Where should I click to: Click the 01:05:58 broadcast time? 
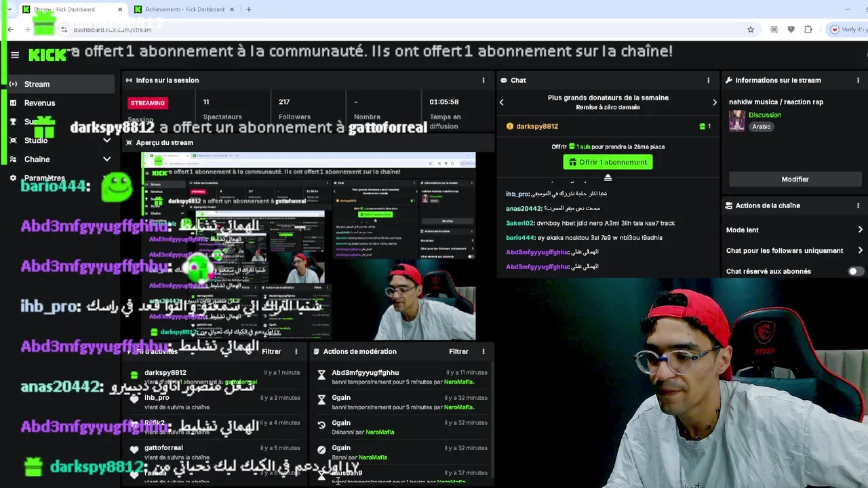(x=444, y=102)
